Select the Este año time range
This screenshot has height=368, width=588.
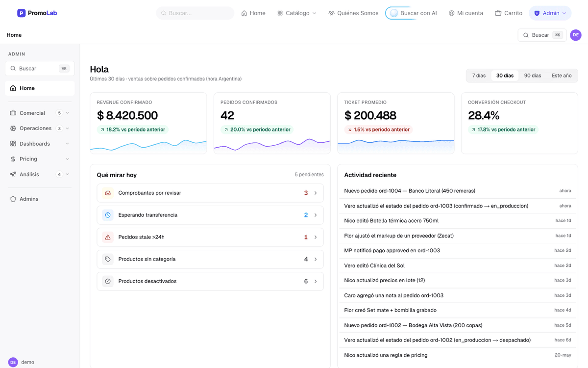pyautogui.click(x=562, y=76)
